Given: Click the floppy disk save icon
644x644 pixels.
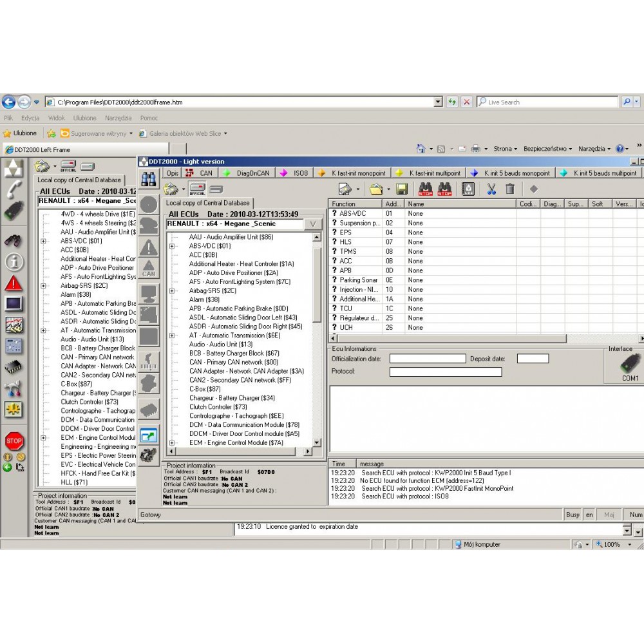Looking at the screenshot, I should tap(402, 189).
